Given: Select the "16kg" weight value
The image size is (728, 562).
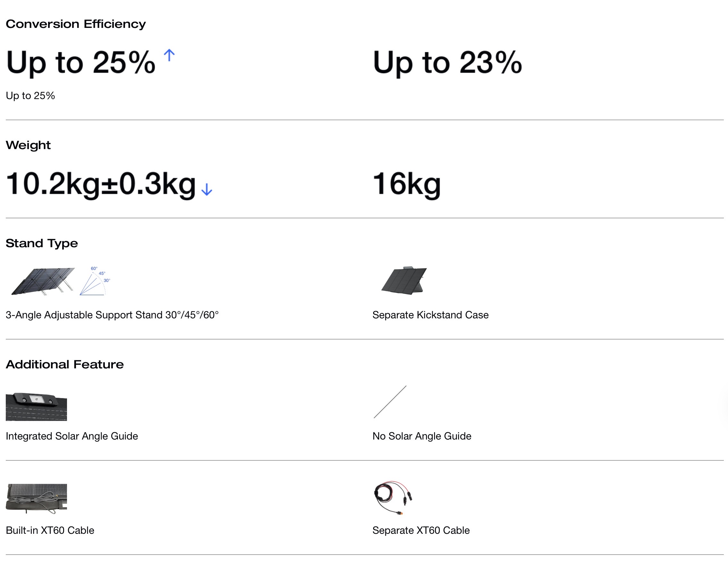Looking at the screenshot, I should point(406,184).
